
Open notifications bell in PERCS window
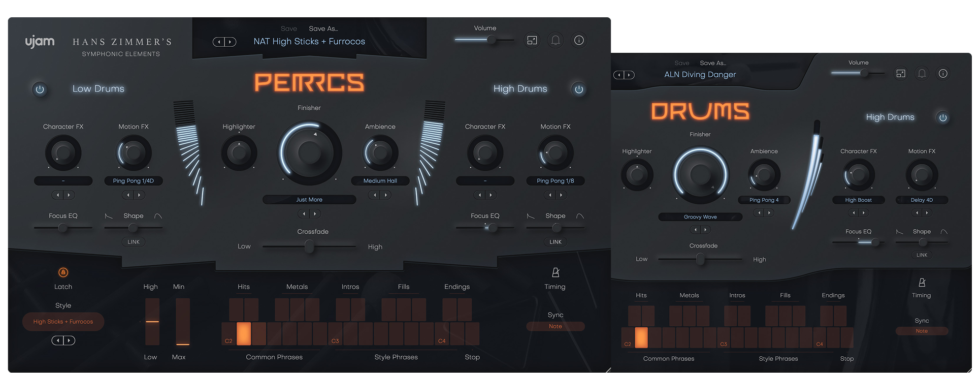pyautogui.click(x=556, y=40)
